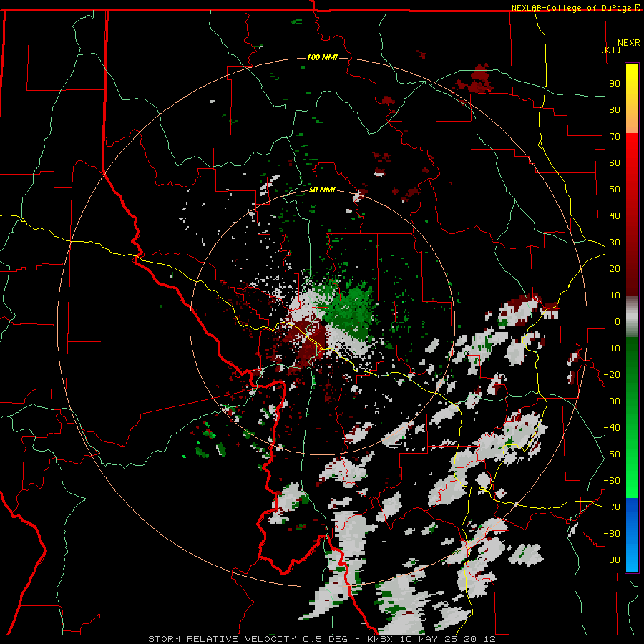
Task: Select the -40 scale label
Action: 612,428
